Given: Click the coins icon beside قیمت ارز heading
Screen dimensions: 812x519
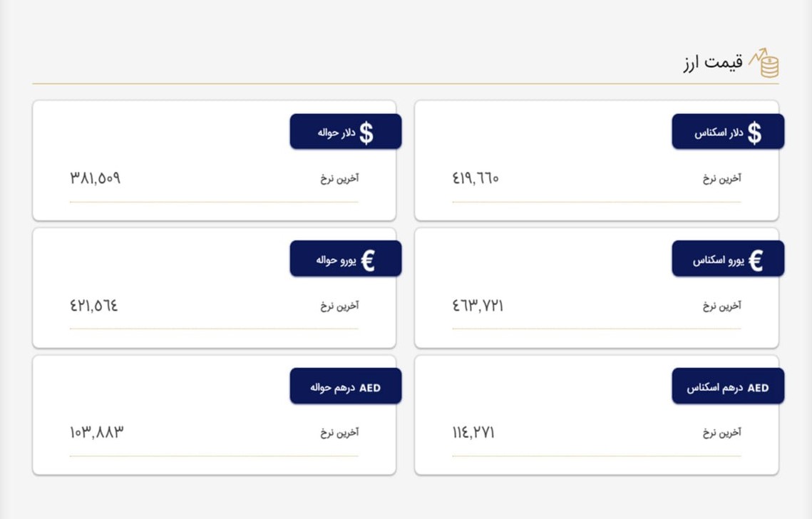Looking at the screenshot, I should [x=764, y=63].
